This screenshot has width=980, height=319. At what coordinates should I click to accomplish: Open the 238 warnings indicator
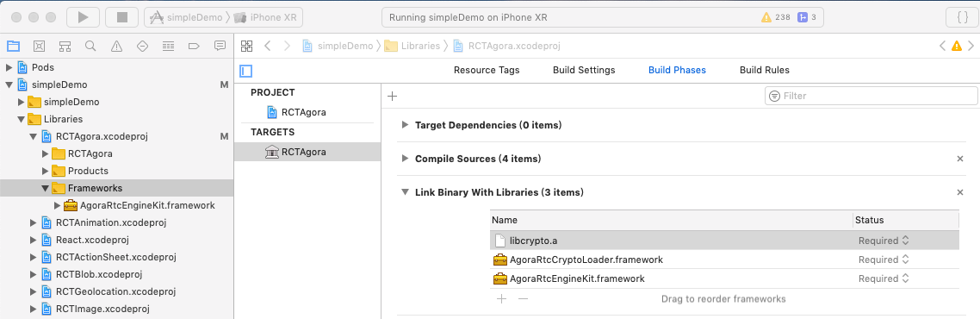[x=776, y=17]
